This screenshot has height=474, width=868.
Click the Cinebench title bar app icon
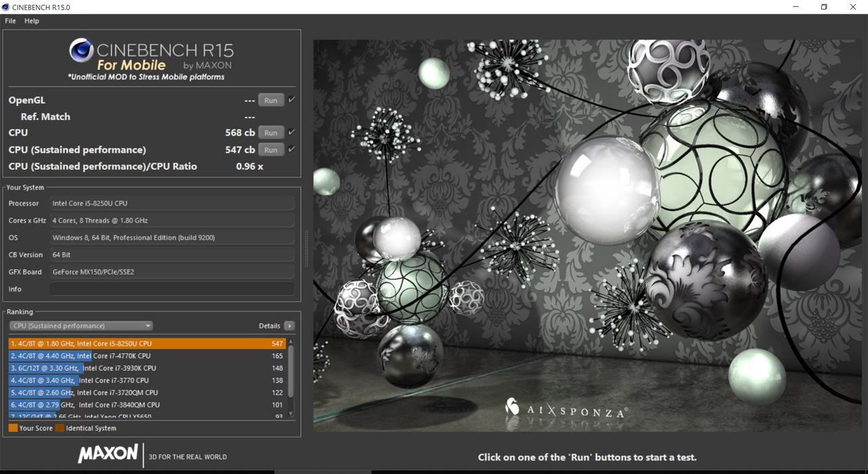click(x=6, y=7)
